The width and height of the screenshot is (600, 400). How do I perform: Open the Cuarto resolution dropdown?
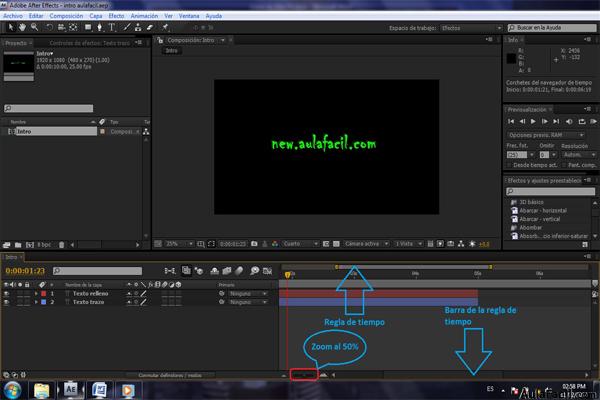300,244
